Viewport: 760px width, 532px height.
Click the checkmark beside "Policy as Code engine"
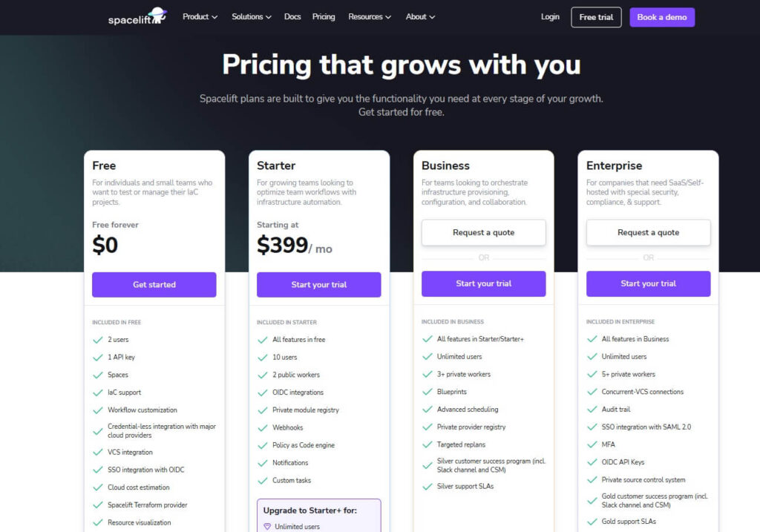262,444
